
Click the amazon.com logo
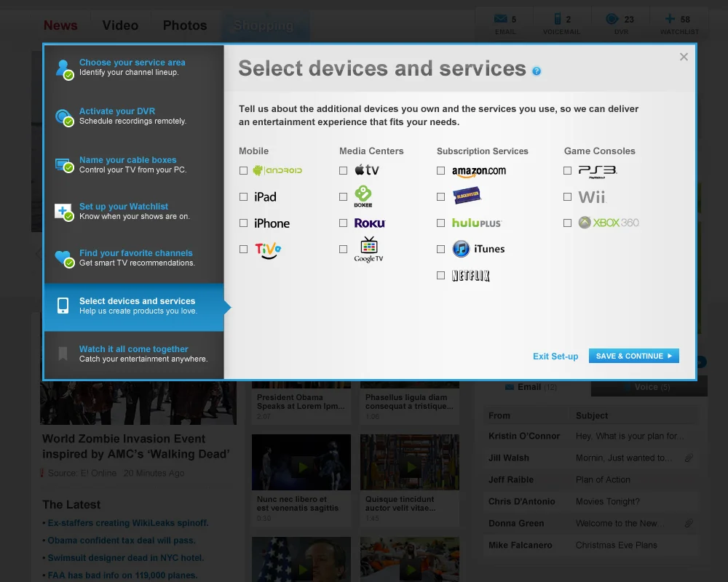click(479, 171)
